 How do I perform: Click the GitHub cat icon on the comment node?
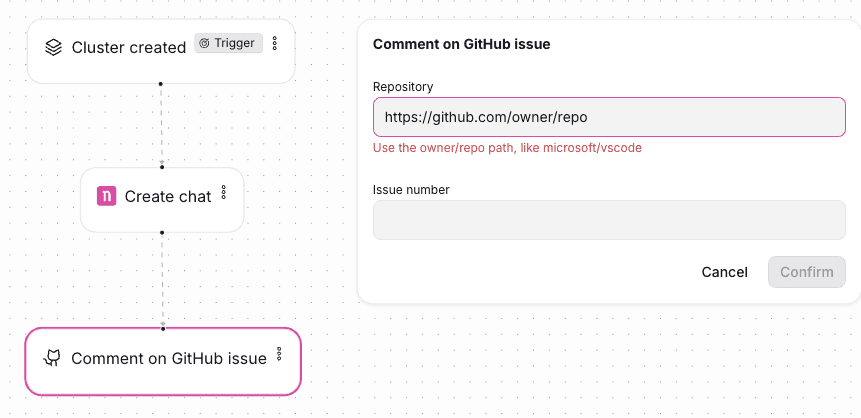tap(52, 359)
